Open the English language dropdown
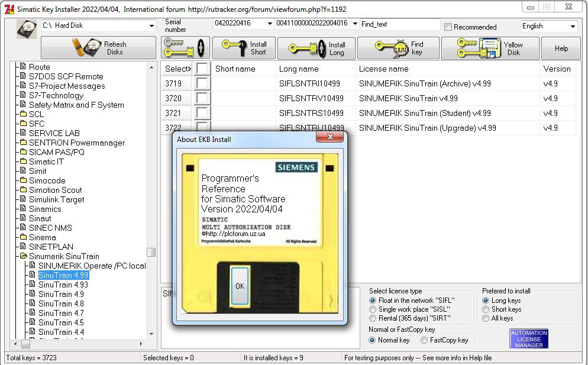 pyautogui.click(x=573, y=26)
